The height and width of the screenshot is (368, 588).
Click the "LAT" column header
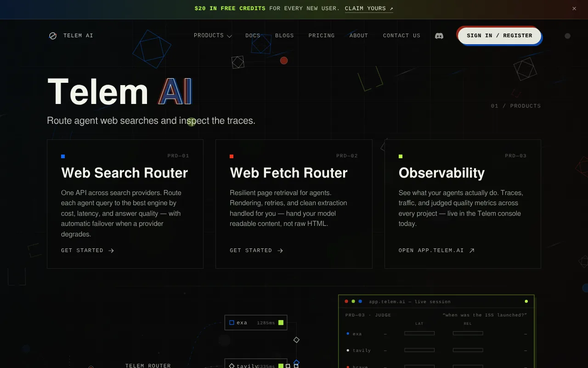[419, 323]
